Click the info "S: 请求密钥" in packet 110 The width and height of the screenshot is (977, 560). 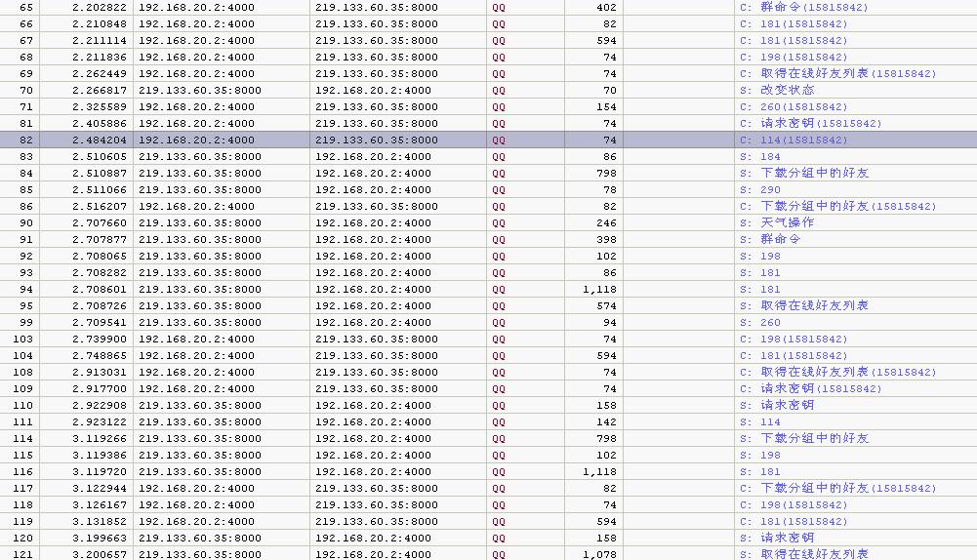click(777, 405)
